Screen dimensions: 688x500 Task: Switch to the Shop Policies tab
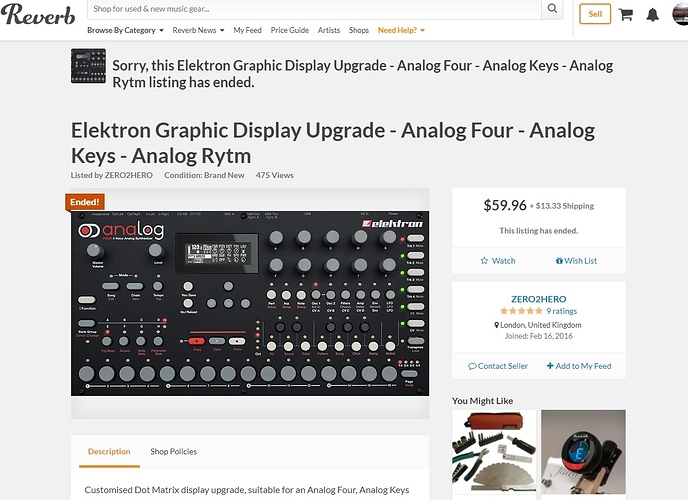(174, 452)
